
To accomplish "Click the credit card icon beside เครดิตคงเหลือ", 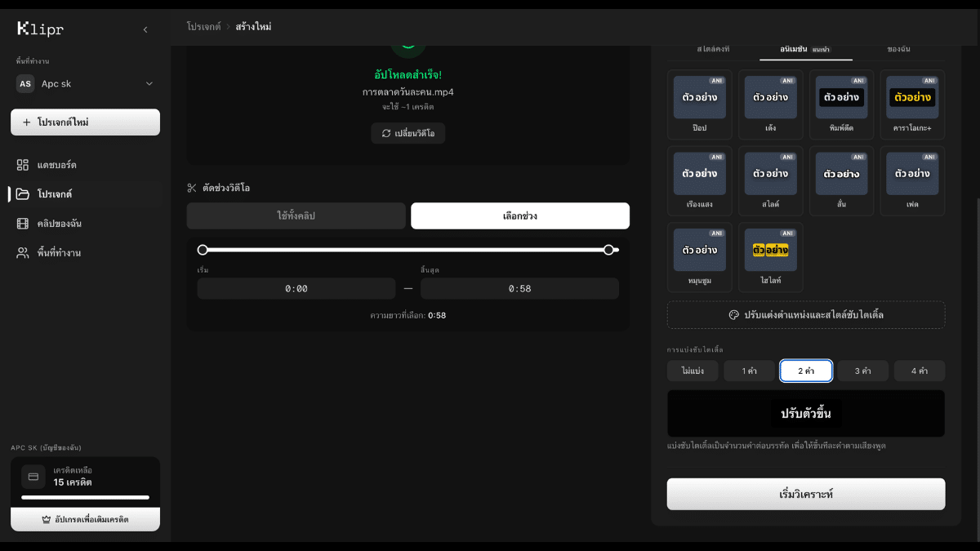I will point(33,477).
